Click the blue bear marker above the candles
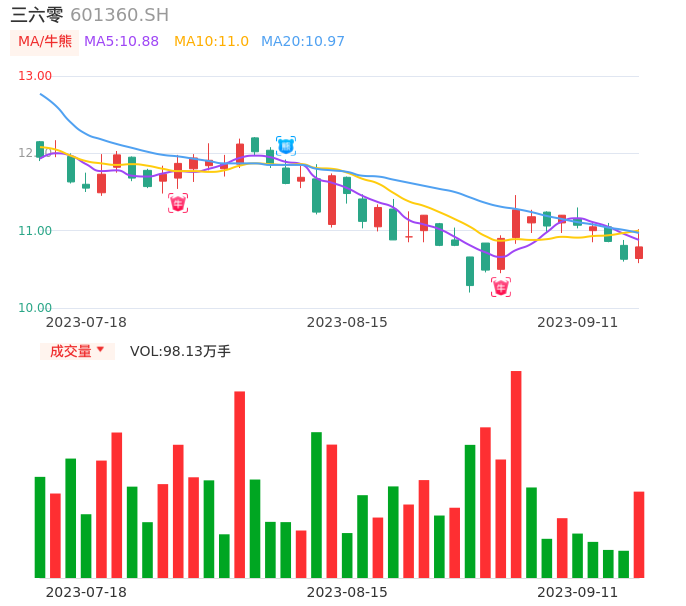 (x=286, y=146)
